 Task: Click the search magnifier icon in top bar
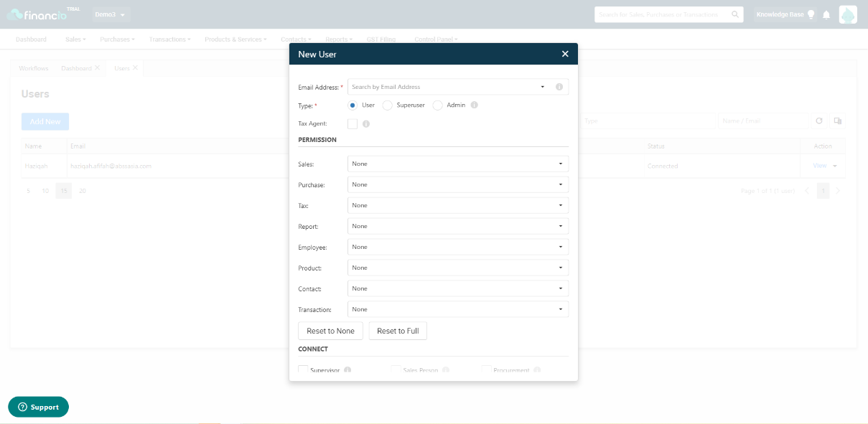tap(735, 14)
